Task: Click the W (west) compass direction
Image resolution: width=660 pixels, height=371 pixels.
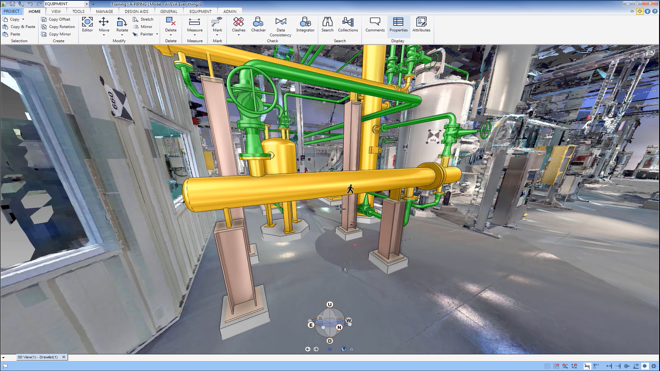Action: [349, 321]
